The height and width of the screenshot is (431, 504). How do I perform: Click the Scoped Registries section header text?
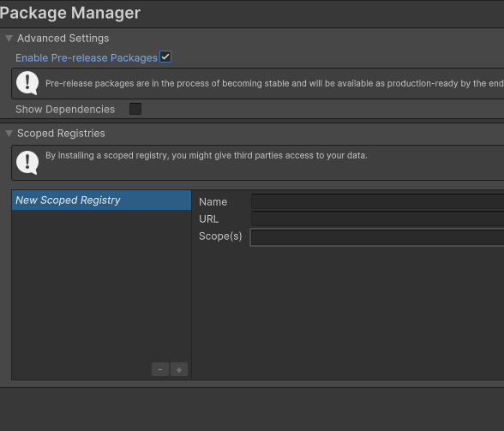click(x=61, y=134)
